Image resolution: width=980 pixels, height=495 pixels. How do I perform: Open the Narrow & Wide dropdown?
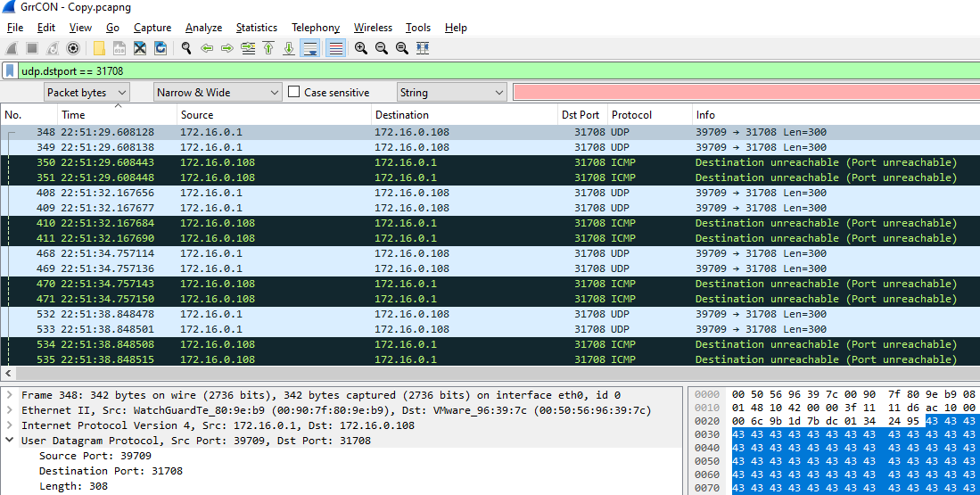click(x=218, y=92)
